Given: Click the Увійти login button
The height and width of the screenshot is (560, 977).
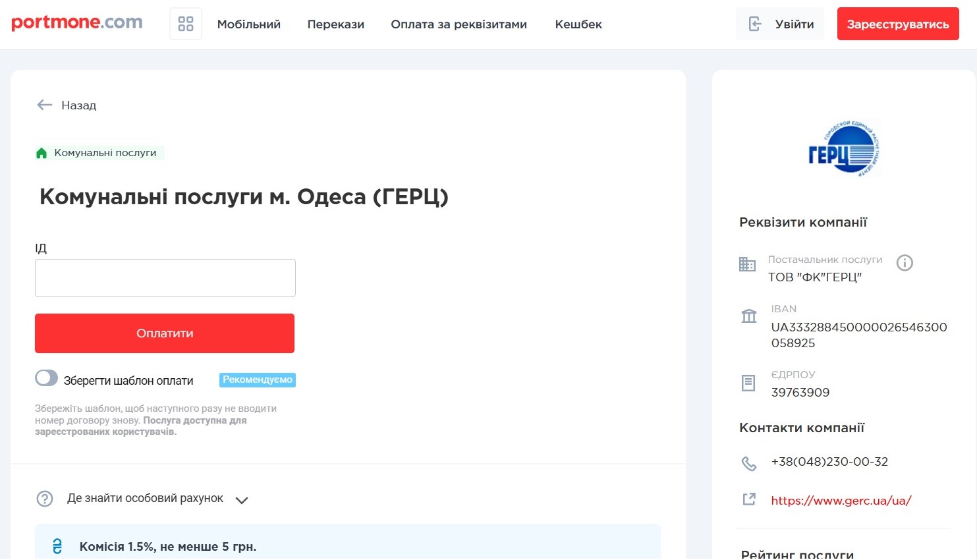Looking at the screenshot, I should coord(780,24).
